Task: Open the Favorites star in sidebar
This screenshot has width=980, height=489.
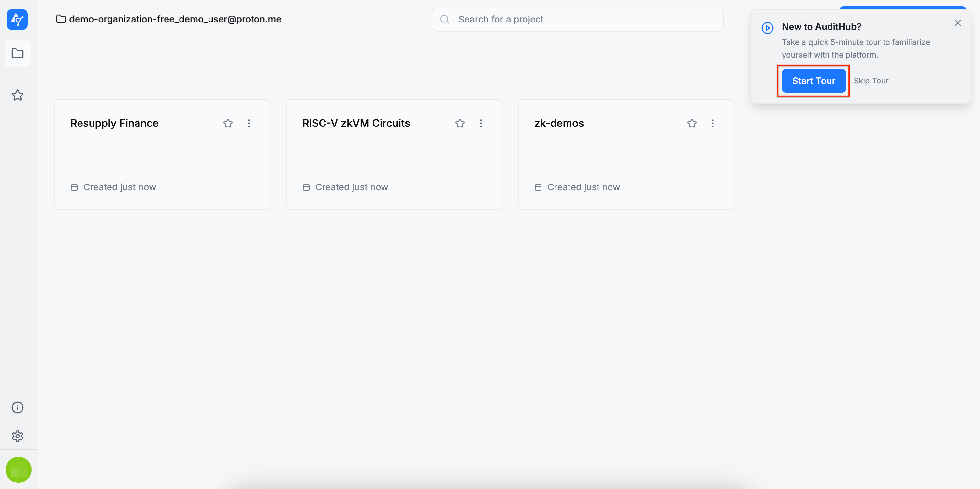Action: [18, 95]
